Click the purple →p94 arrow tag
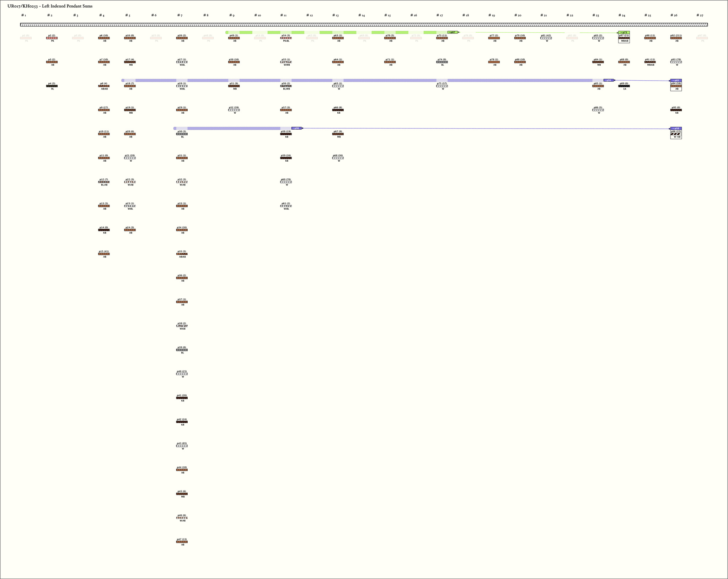 click(608, 80)
